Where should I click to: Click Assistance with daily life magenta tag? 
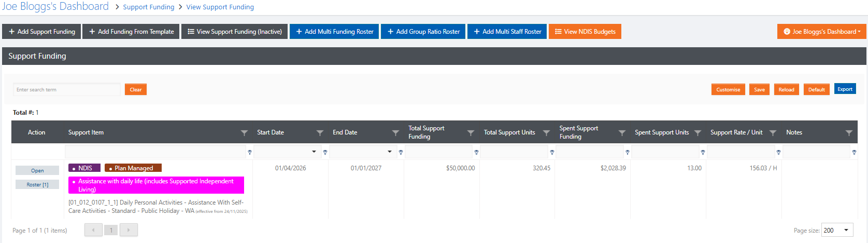(x=156, y=185)
